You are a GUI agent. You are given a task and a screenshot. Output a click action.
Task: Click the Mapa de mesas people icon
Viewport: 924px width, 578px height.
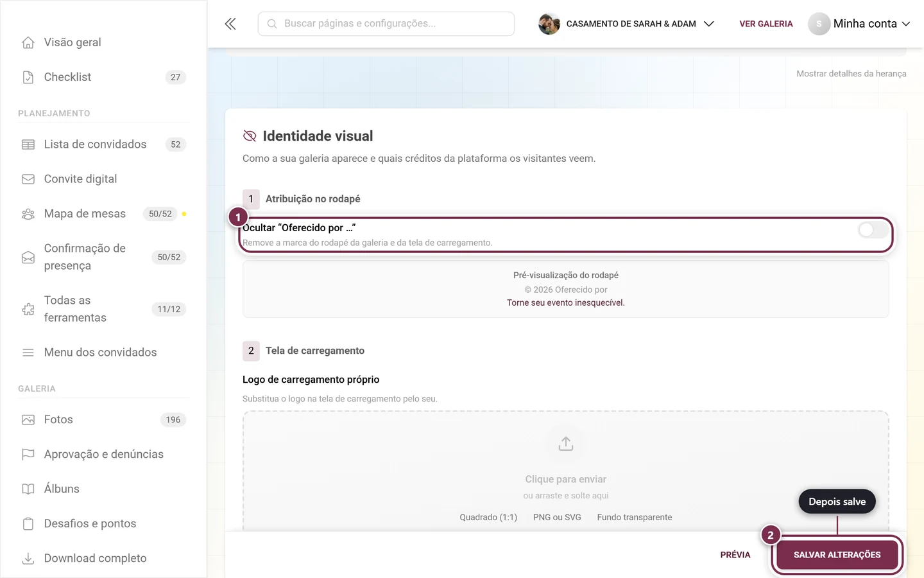coord(28,214)
